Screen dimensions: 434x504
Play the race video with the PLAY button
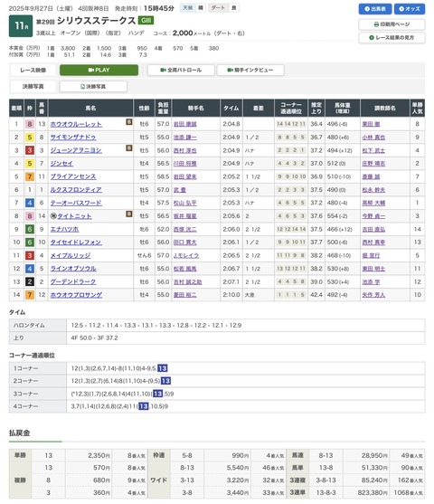99,70
